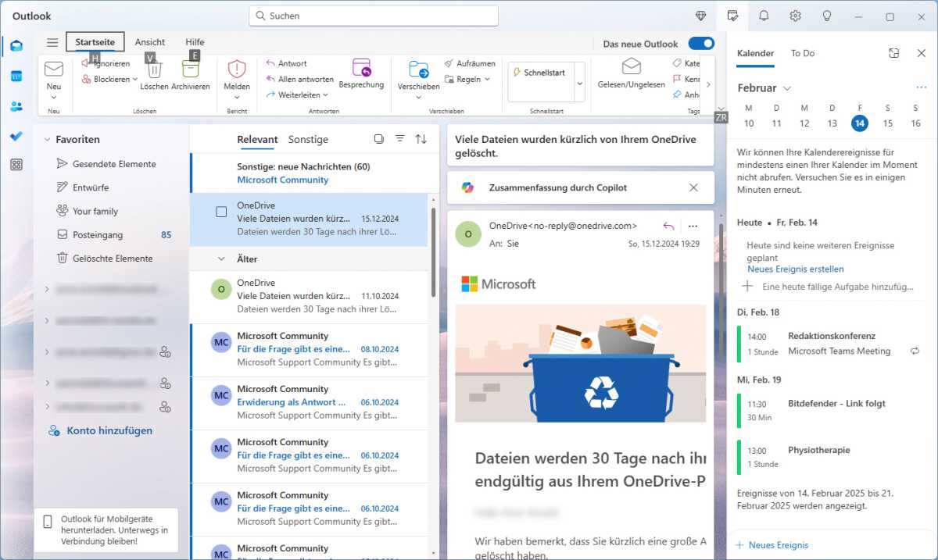Open the Redaktionskonferenz event
This screenshot has width=938, height=560.
click(x=832, y=344)
